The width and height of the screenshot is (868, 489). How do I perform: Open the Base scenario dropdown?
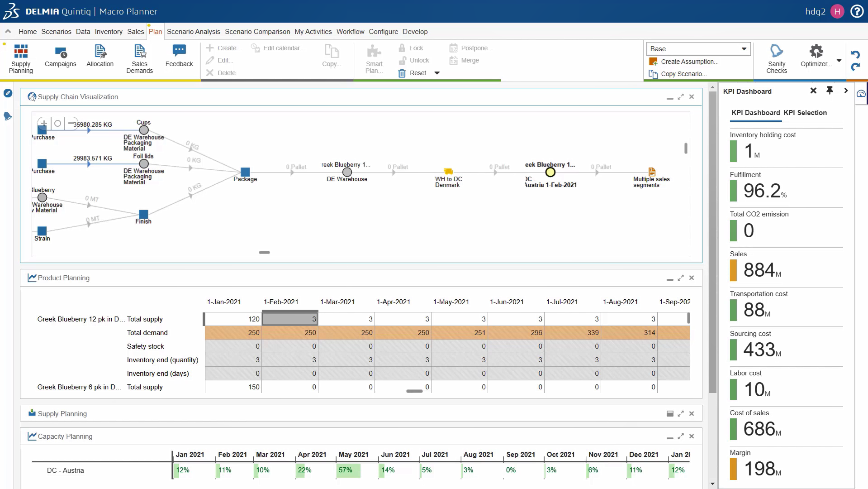(x=698, y=49)
